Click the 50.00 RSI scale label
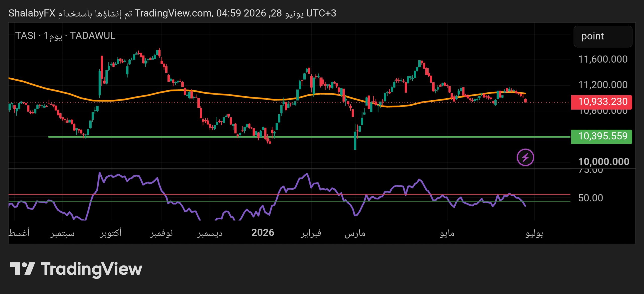 [590, 198]
